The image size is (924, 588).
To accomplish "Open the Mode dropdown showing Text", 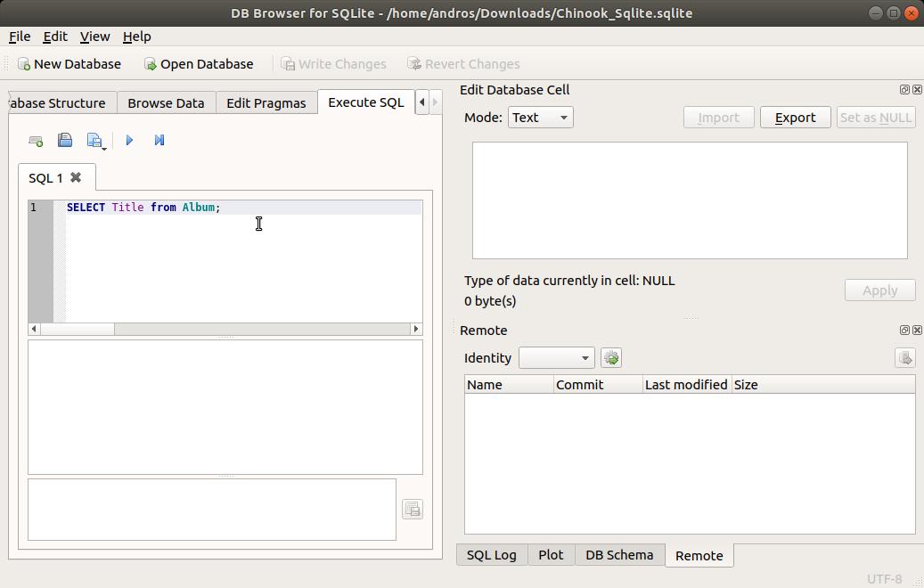I will 540,117.
